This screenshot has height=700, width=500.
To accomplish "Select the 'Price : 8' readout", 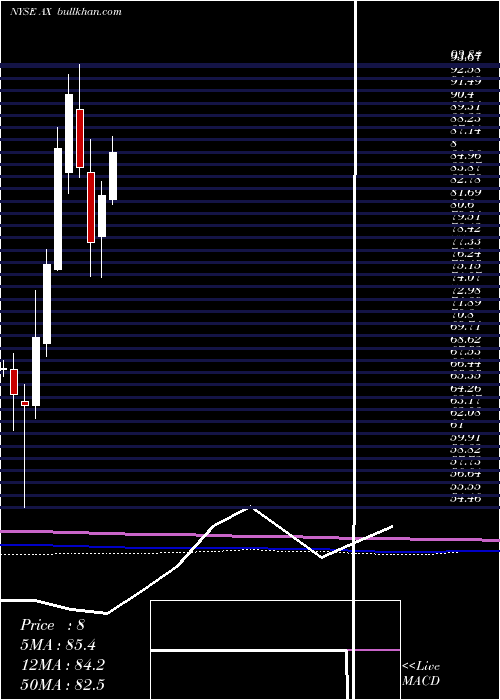I will 52,625.
